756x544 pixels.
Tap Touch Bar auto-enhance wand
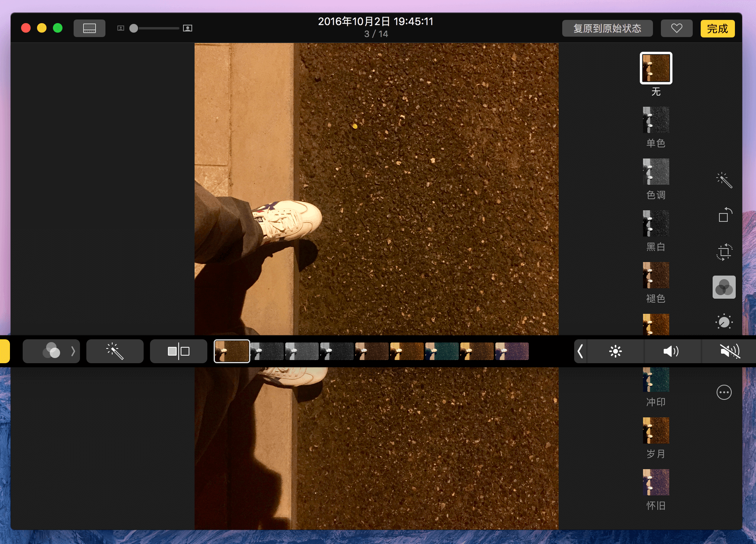115,351
